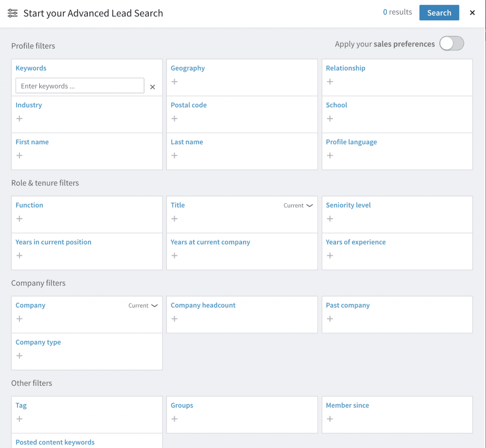Expand the Member since filter options
Screen dimensions: 486x448
click(330, 419)
